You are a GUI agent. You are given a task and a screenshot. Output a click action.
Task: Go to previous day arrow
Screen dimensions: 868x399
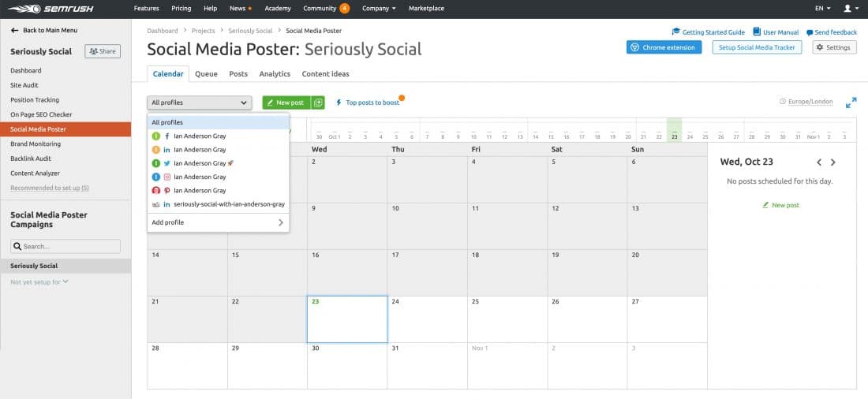pos(819,162)
